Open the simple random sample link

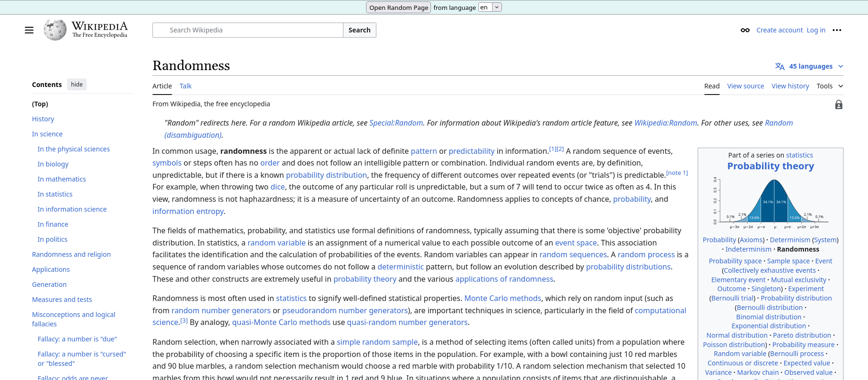377,342
